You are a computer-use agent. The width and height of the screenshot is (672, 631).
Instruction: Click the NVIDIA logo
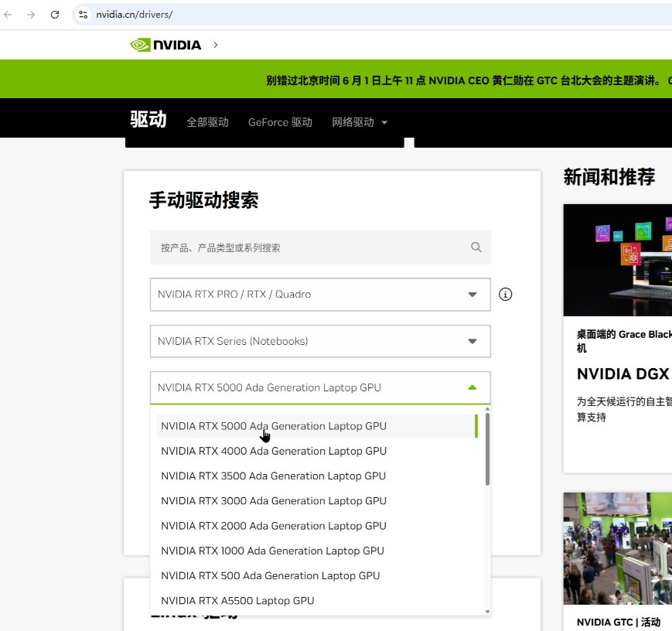click(165, 45)
